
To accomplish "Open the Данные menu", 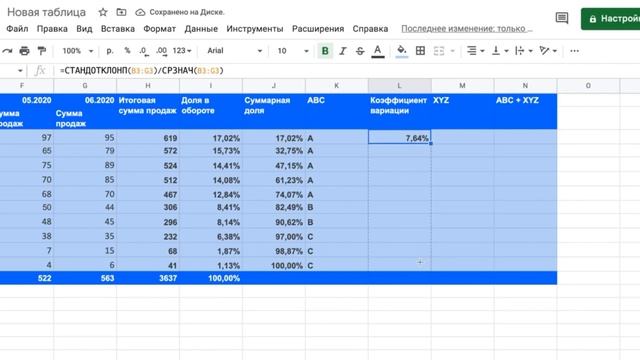I will [201, 29].
